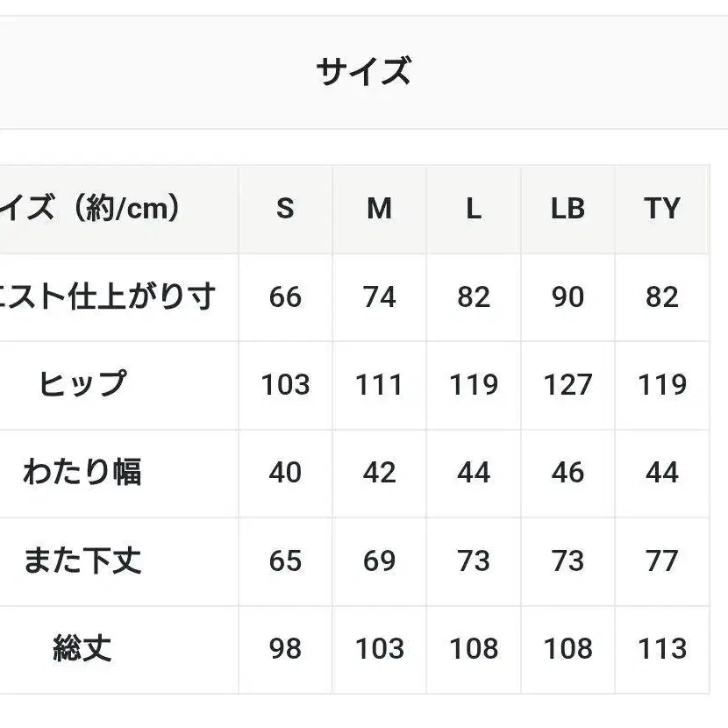Viewport: 728px width, 728px height.
Task: Select the わたり幅 row label
Action: [x=82, y=473]
